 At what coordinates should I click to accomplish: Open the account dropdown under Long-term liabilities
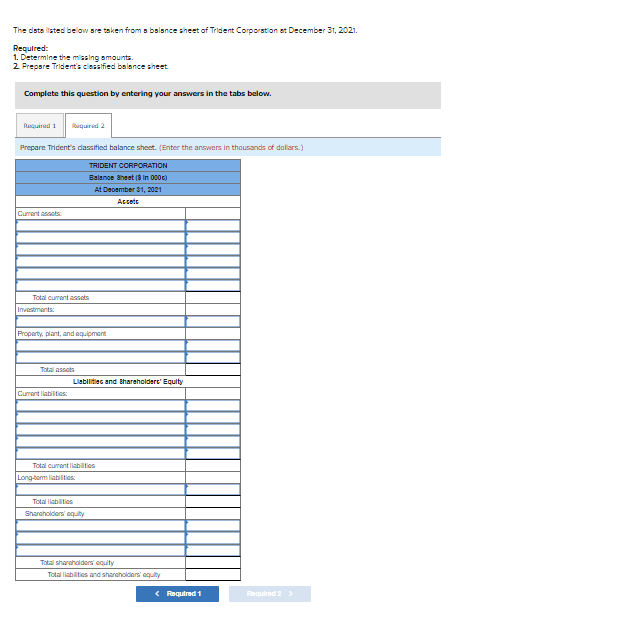coord(100,490)
